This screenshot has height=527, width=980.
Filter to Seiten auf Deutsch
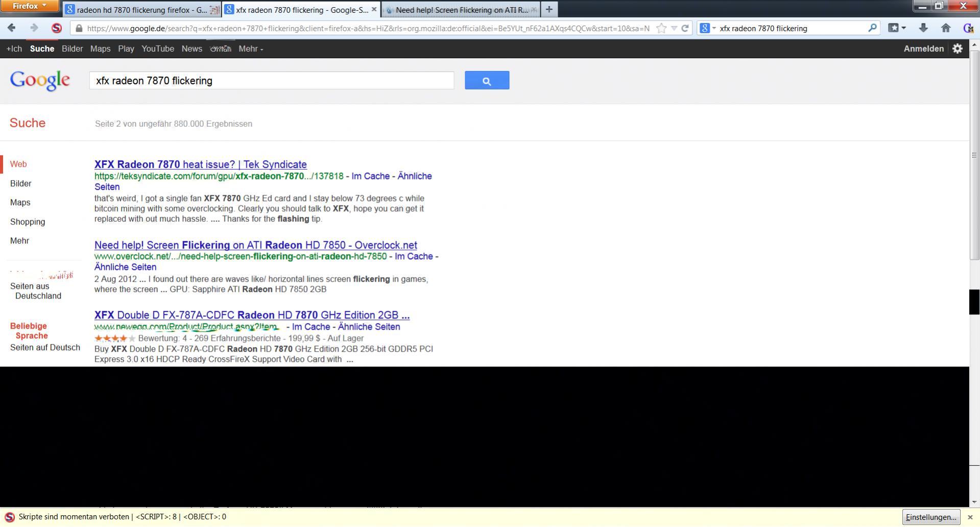click(x=45, y=348)
